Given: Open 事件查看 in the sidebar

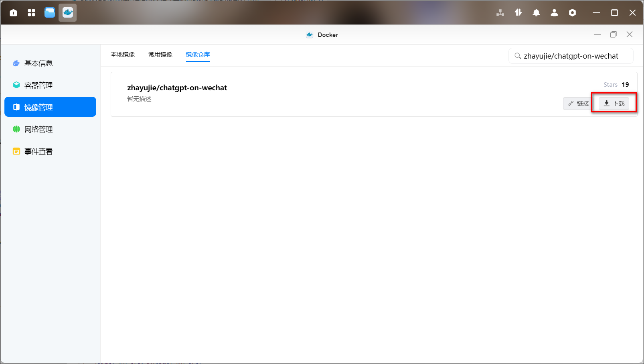Looking at the screenshot, I should tap(38, 151).
